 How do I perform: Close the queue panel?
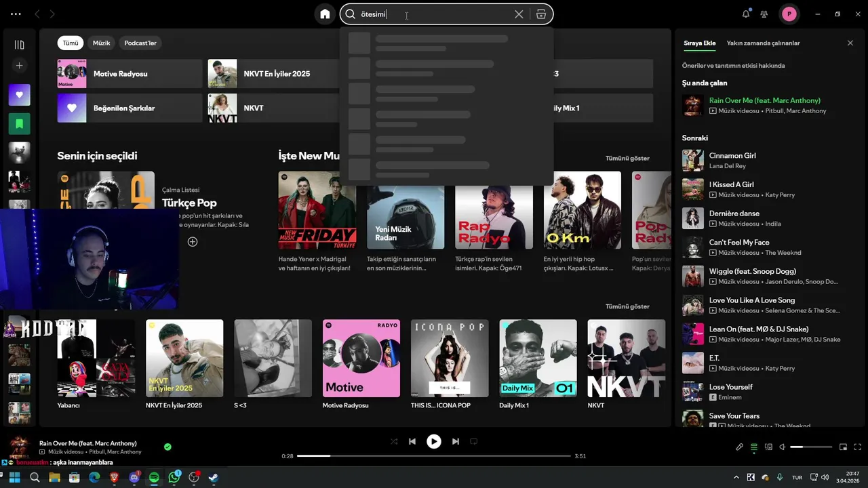[x=850, y=43]
